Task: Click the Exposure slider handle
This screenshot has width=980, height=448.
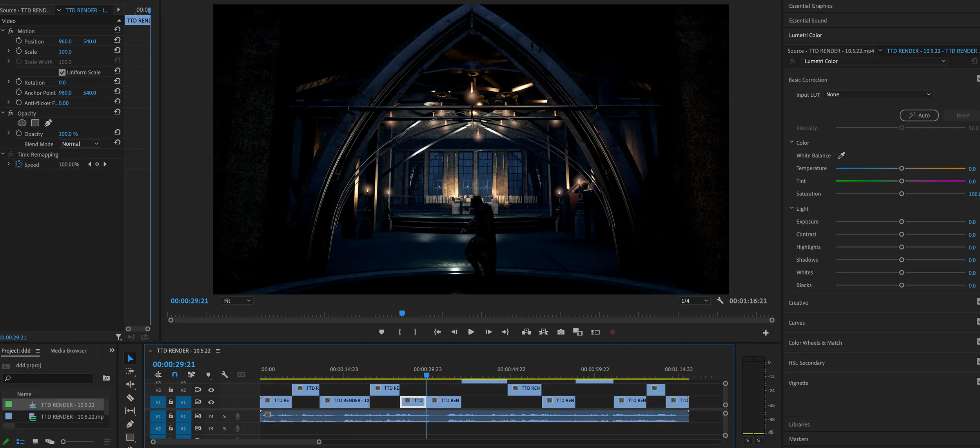Action: click(x=901, y=222)
